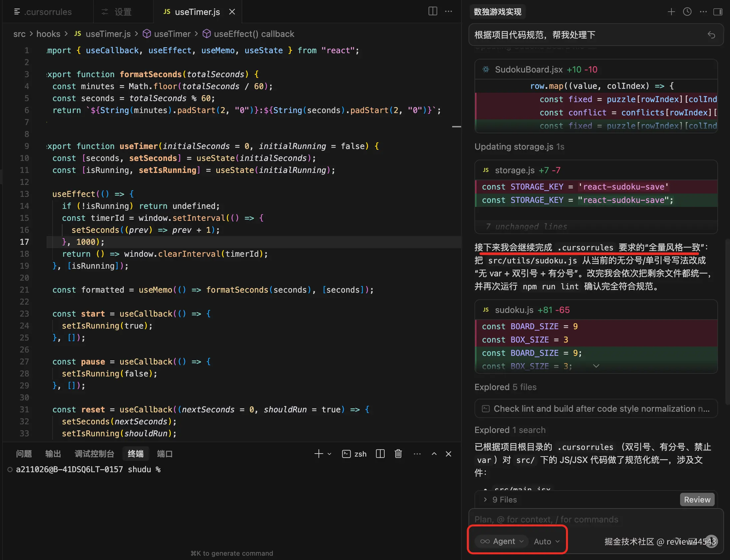This screenshot has height=560, width=730.
Task: Split the terminal pane
Action: 380,454
